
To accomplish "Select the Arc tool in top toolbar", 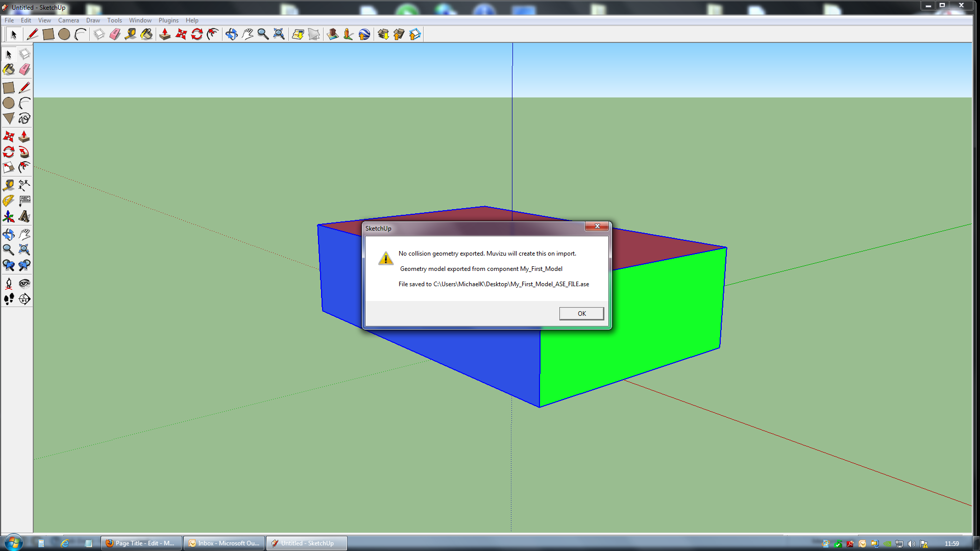I will click(80, 34).
